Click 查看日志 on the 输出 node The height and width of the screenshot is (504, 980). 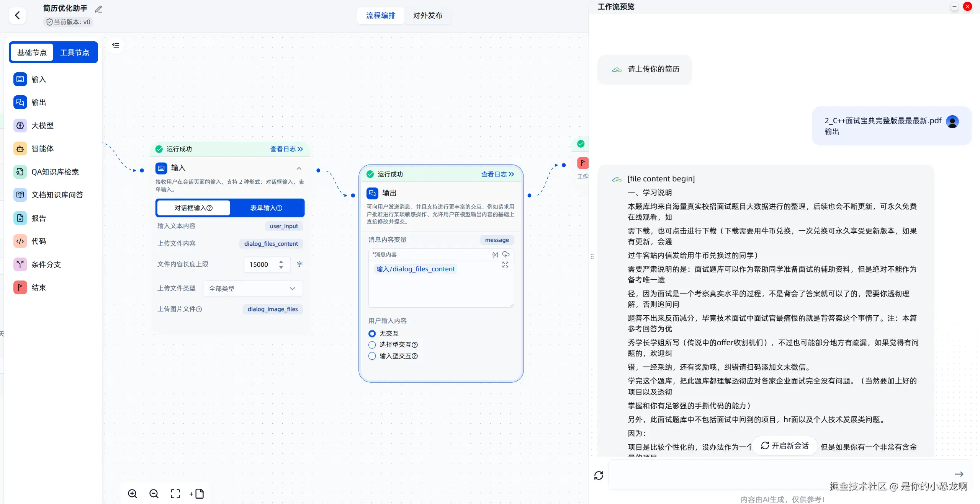point(497,174)
